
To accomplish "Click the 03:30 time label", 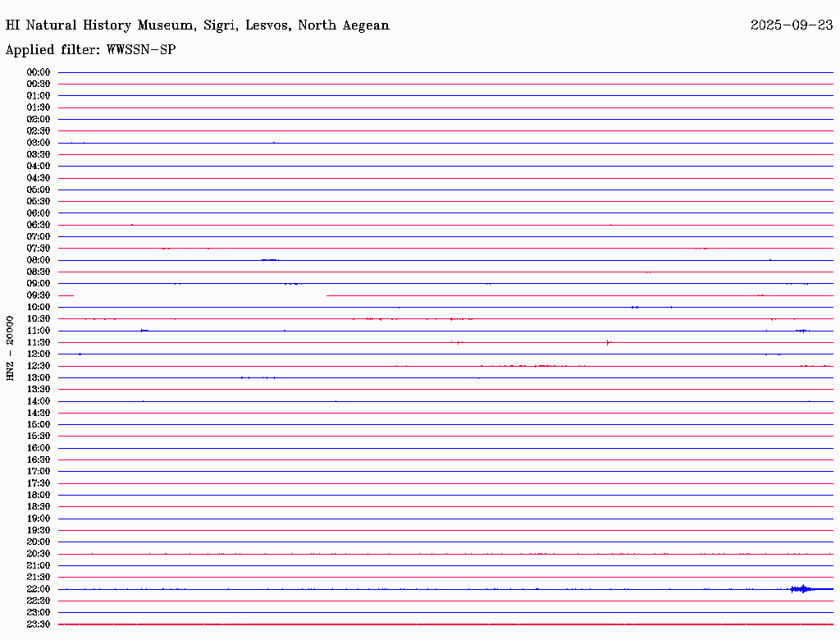I will click(x=39, y=154).
